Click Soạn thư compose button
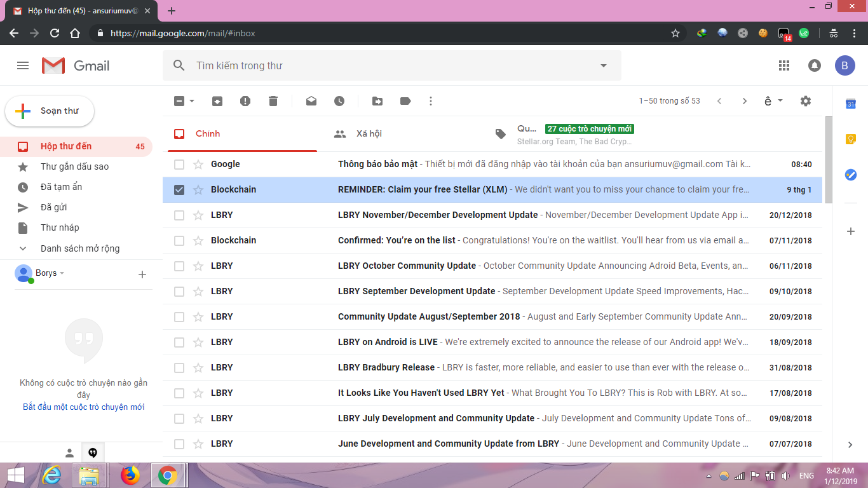The height and width of the screenshot is (488, 868). (50, 111)
